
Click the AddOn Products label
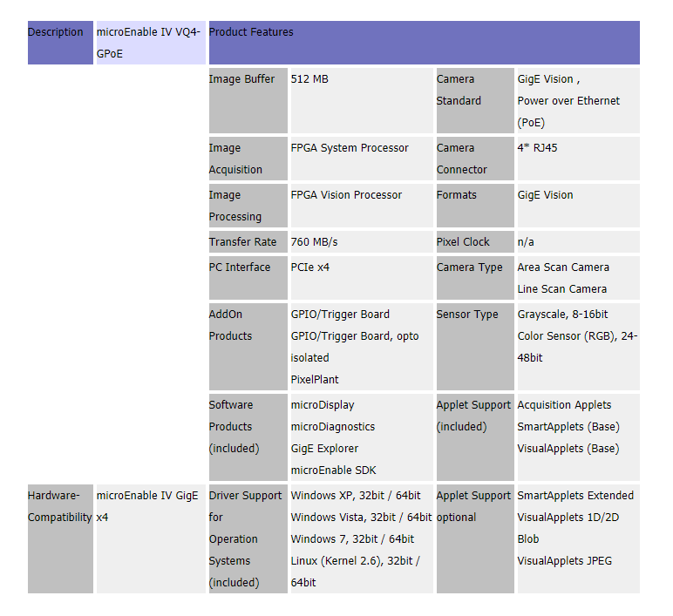(248, 347)
